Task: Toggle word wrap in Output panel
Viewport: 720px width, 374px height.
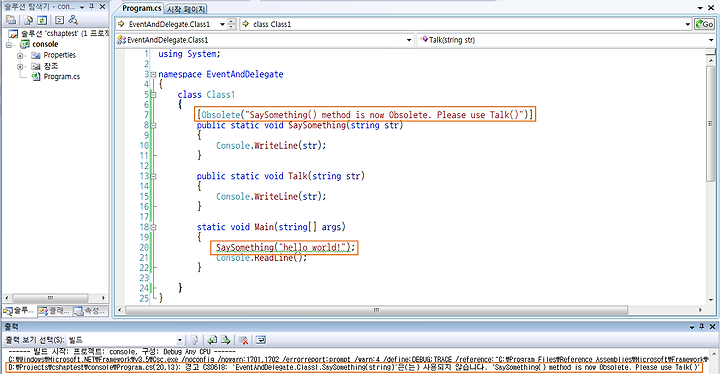Action: click(x=261, y=340)
